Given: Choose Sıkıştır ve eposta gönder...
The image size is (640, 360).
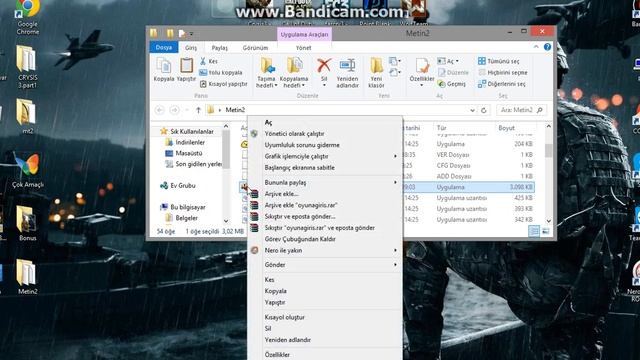Looking at the screenshot, I should [324, 216].
